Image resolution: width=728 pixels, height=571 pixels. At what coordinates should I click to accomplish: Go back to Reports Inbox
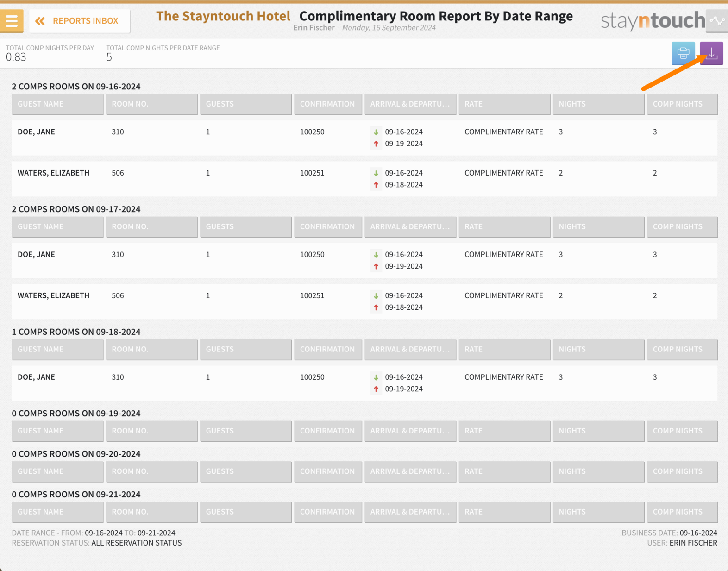point(80,21)
